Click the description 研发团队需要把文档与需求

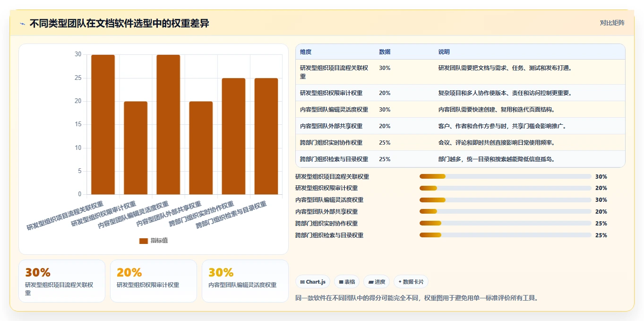pos(506,68)
